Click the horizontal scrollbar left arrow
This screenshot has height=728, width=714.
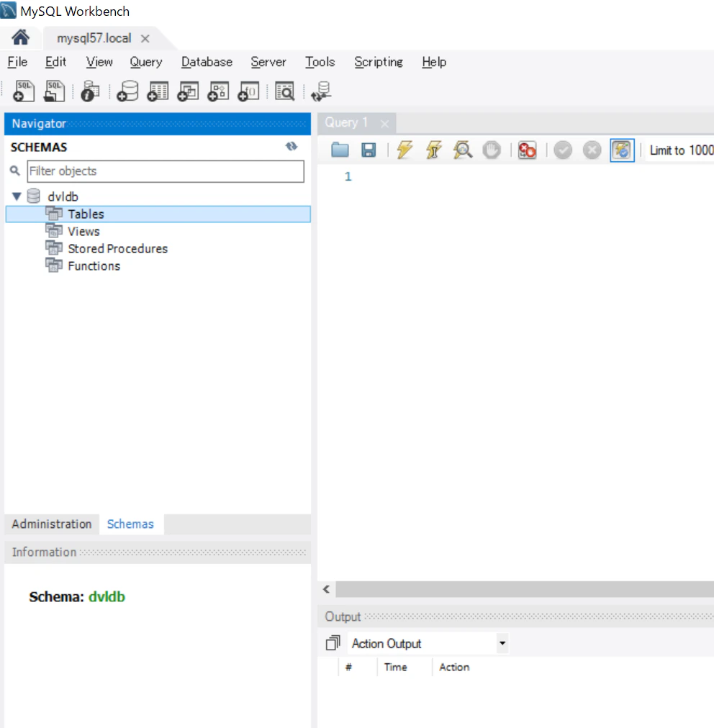tap(326, 589)
